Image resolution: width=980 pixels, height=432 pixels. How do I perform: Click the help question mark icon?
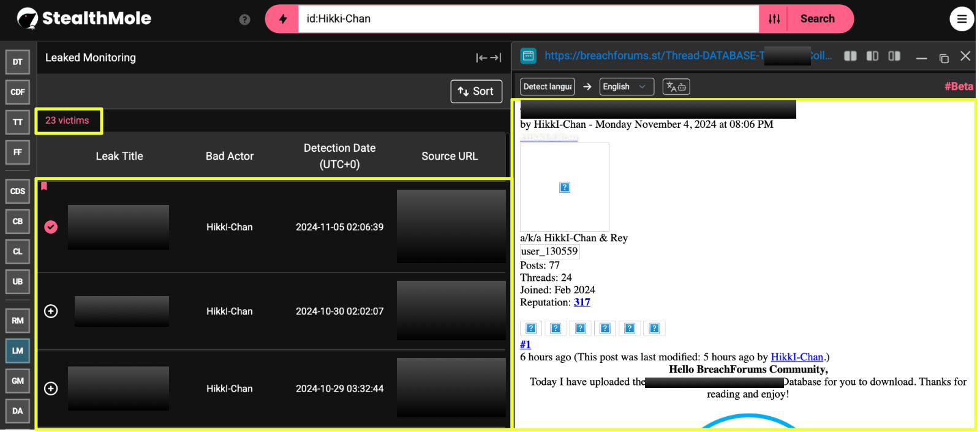244,20
